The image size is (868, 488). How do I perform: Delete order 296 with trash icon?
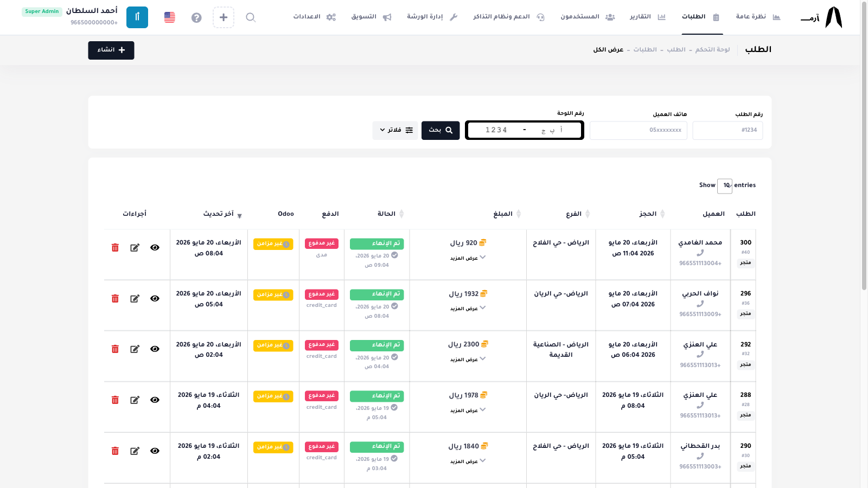click(x=115, y=299)
